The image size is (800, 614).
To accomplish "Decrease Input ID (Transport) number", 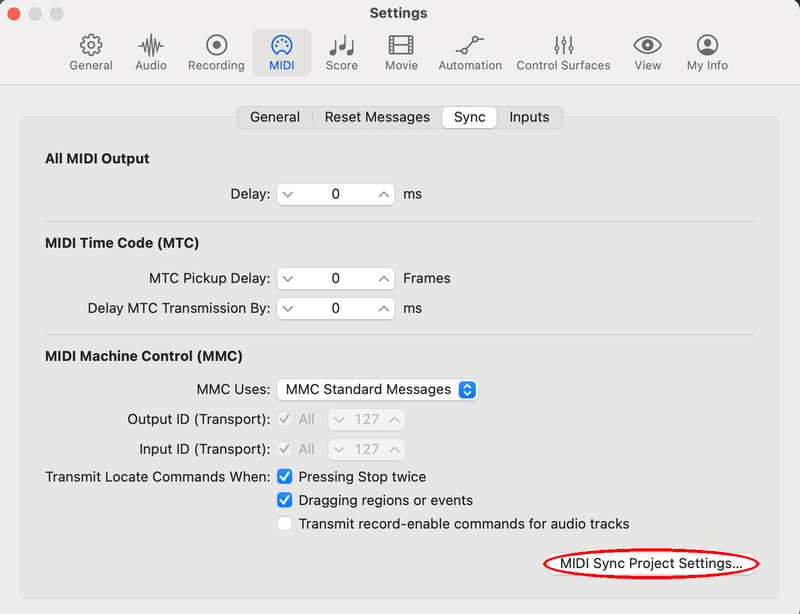I will [x=339, y=450].
